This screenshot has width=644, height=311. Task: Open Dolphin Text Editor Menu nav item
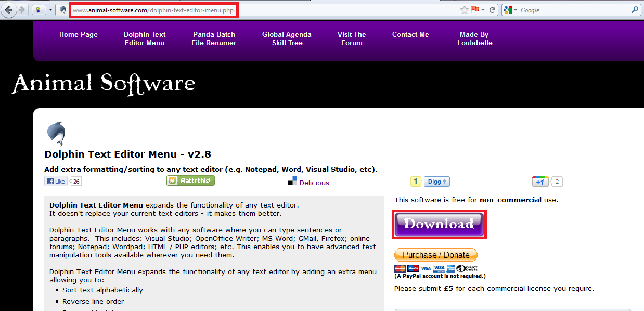coord(145,38)
